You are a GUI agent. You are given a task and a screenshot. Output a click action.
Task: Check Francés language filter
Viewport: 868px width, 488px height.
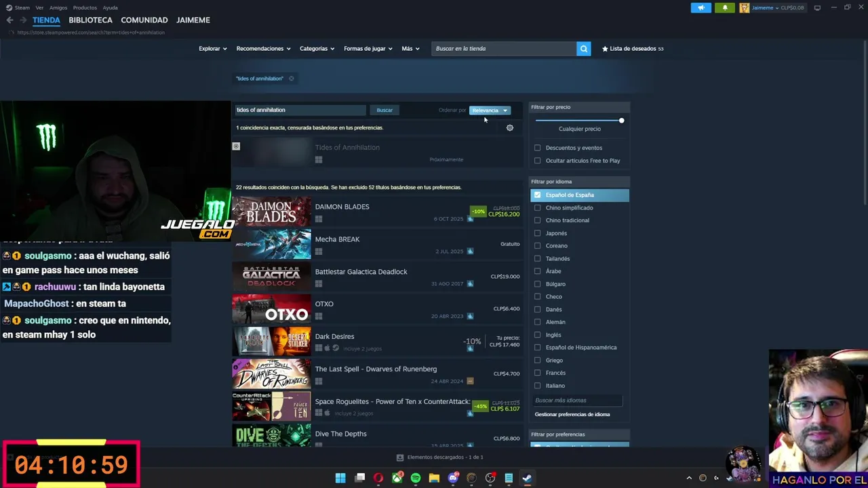tap(538, 373)
